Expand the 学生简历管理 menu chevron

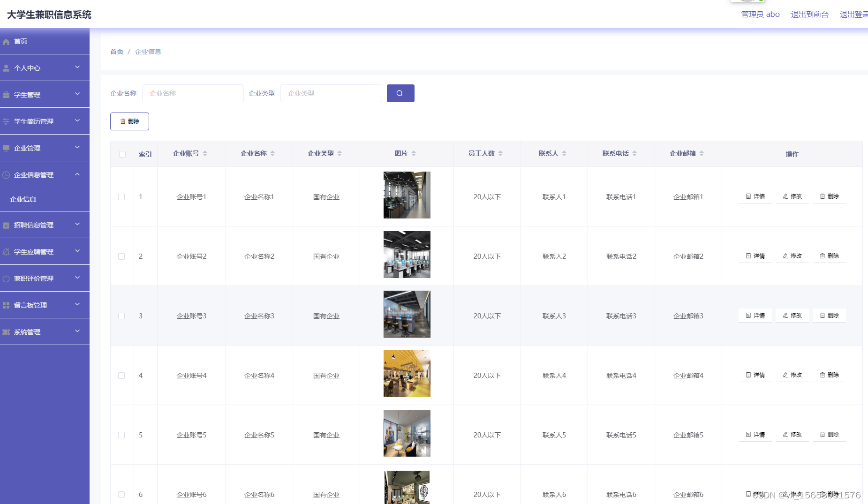click(77, 120)
